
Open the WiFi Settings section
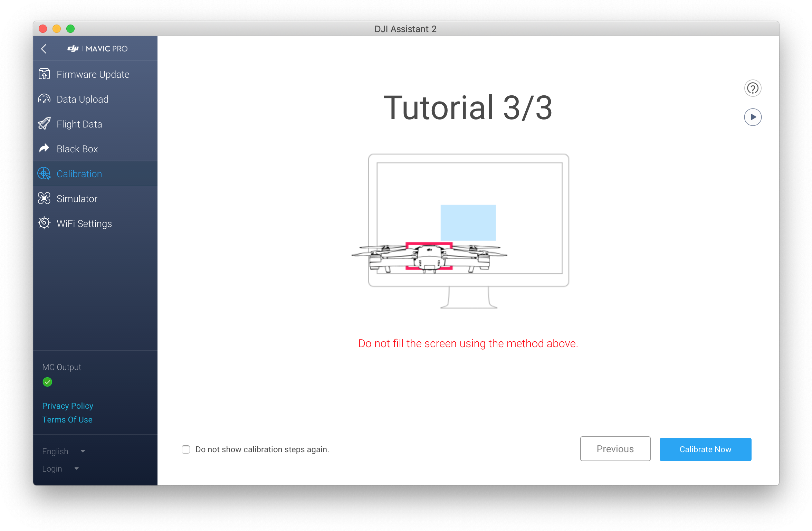[95, 224]
